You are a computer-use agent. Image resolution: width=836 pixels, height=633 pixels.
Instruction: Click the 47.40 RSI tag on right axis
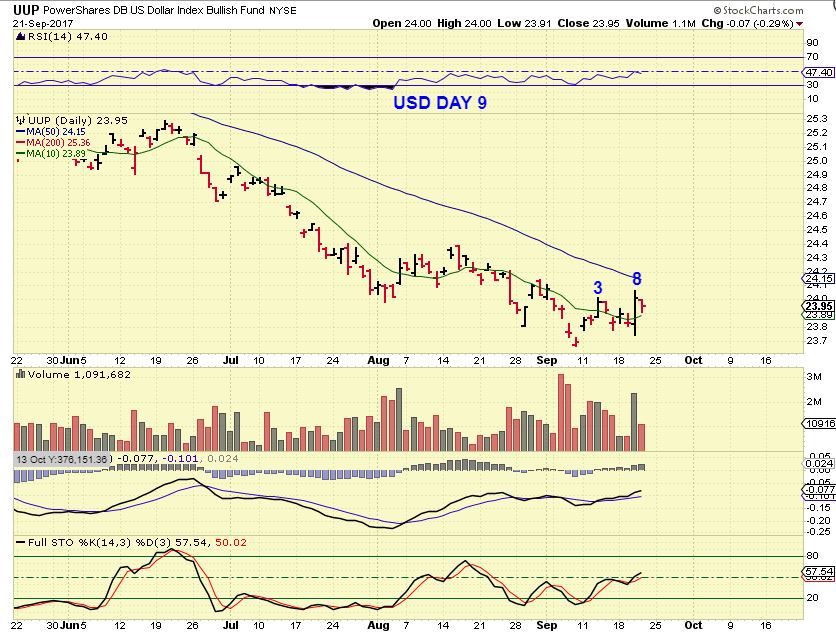pyautogui.click(x=819, y=72)
